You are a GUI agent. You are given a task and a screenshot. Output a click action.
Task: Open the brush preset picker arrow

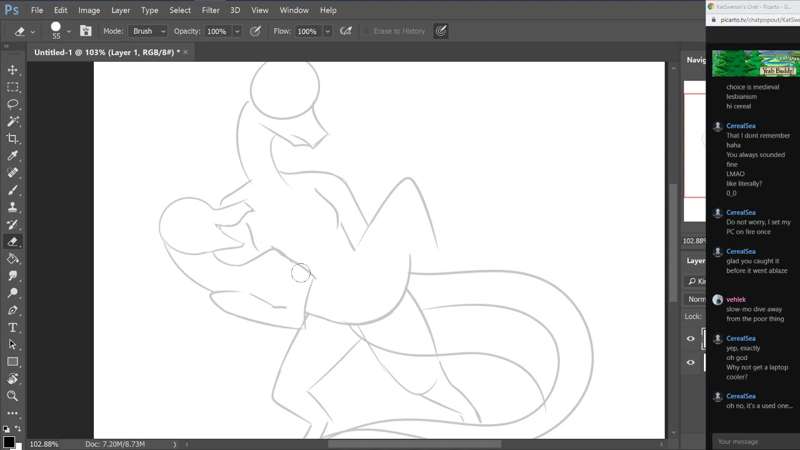pos(69,32)
